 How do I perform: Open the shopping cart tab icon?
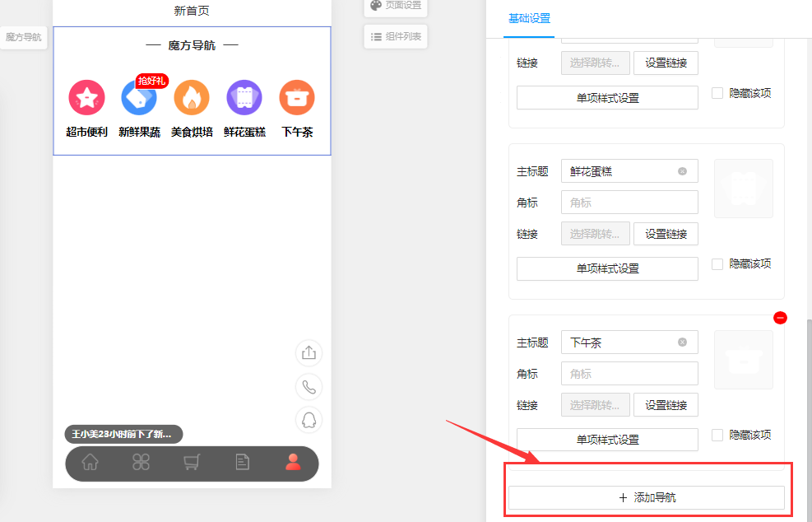(x=192, y=463)
